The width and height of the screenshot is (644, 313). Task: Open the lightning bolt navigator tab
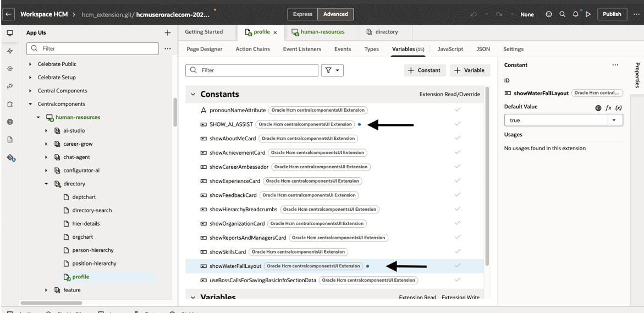(10, 51)
